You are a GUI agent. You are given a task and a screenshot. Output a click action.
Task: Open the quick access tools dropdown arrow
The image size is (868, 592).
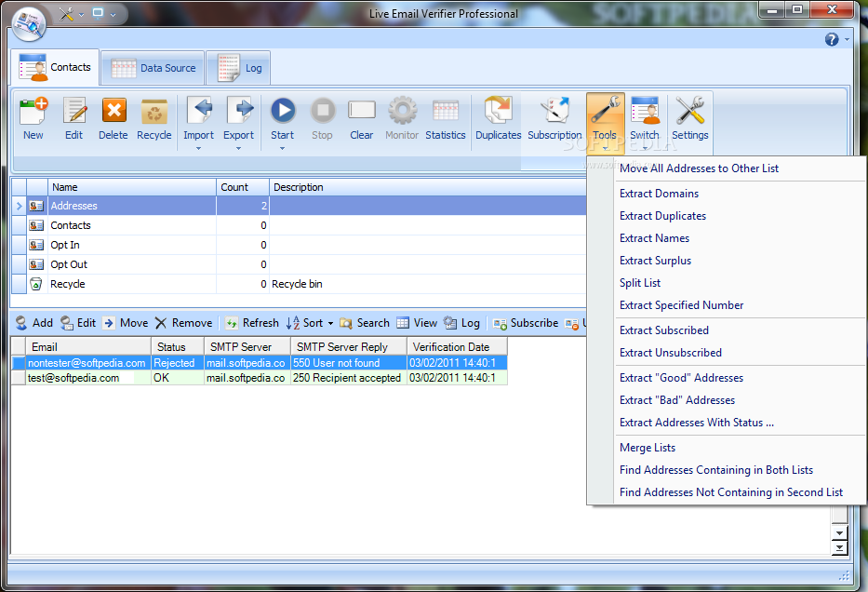(81, 15)
